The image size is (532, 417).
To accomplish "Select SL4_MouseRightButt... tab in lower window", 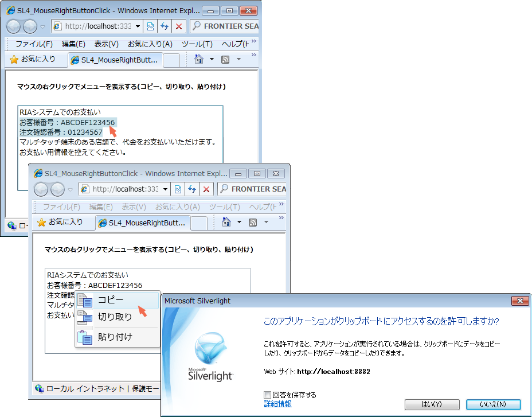I will [143, 223].
